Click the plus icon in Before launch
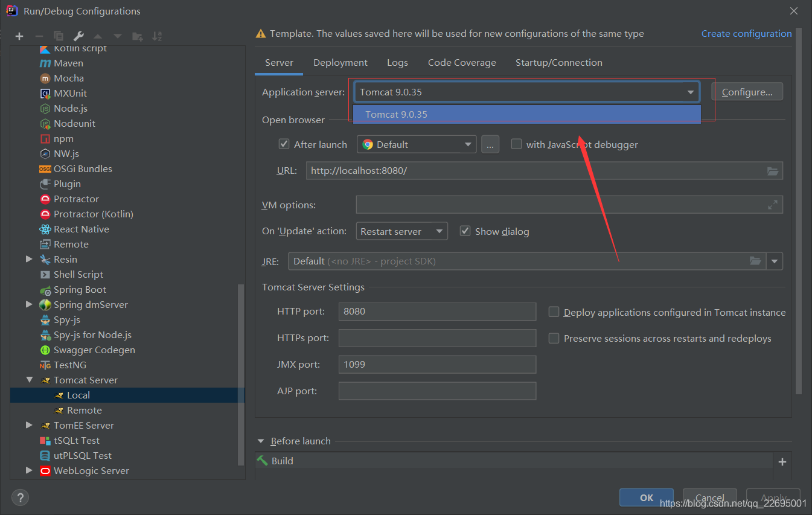The height and width of the screenshot is (515, 812). pos(782,462)
